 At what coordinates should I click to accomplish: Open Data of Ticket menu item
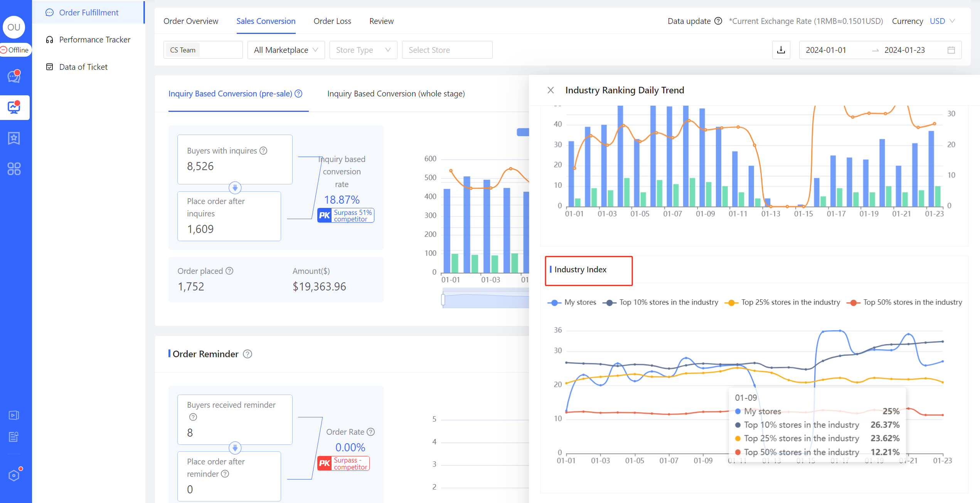click(89, 67)
